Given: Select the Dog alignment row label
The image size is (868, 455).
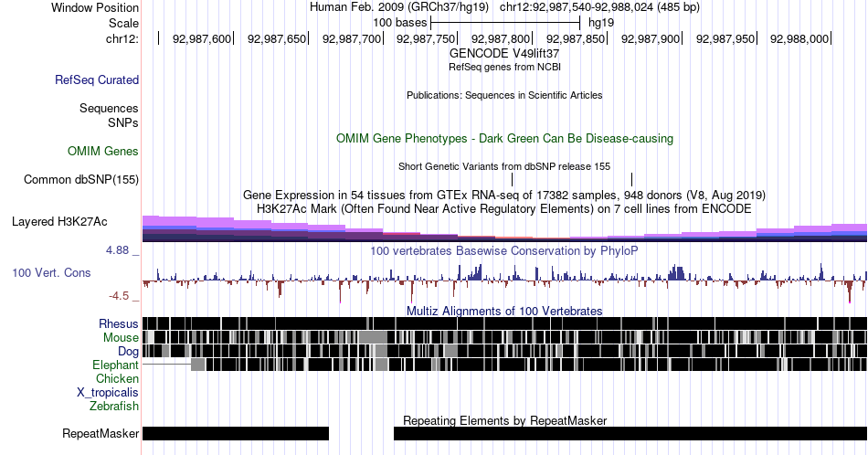Looking at the screenshot, I should click(x=128, y=352).
